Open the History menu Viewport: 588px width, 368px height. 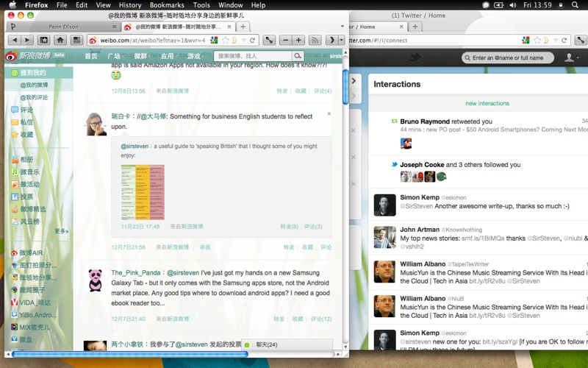point(130,5)
